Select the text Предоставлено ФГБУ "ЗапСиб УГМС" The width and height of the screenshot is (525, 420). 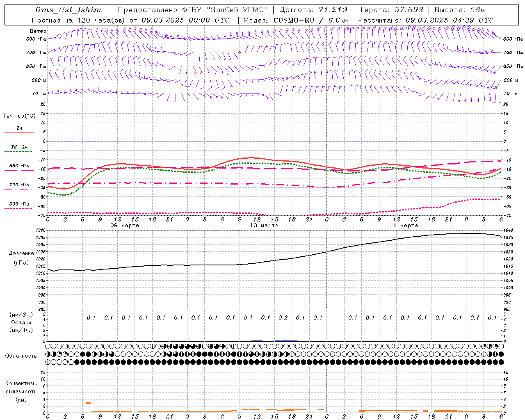coord(193,10)
